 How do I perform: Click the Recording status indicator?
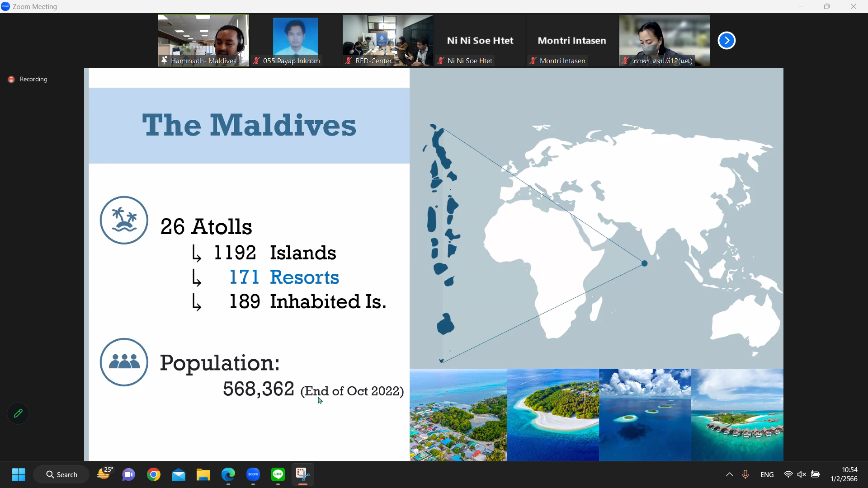28,79
